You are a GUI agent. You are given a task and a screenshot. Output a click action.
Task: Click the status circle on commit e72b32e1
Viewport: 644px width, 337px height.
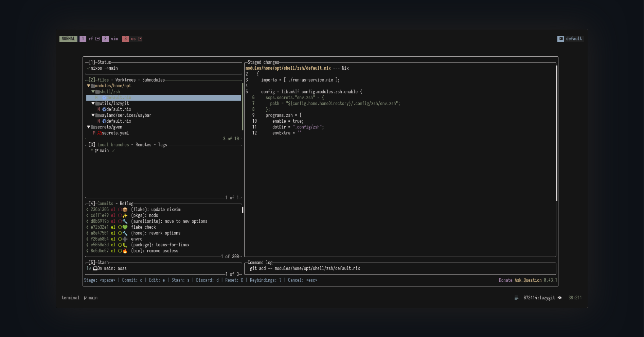click(120, 227)
